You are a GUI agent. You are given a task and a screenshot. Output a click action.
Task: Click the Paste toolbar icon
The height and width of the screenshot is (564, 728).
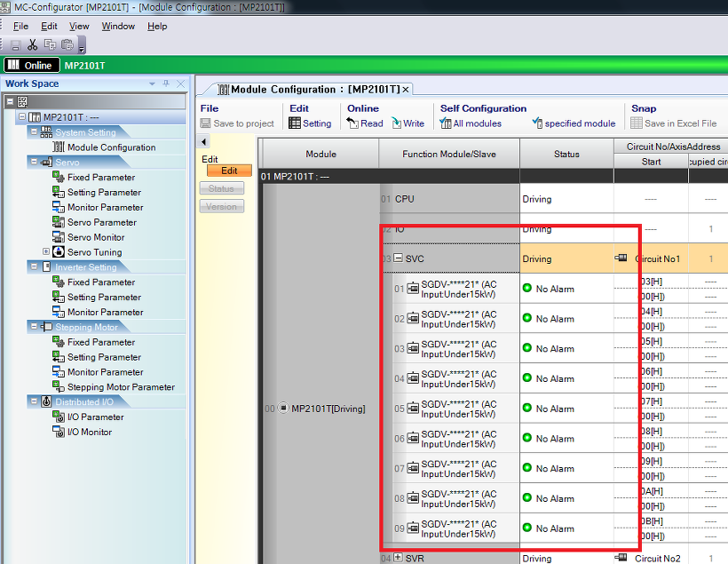click(67, 44)
